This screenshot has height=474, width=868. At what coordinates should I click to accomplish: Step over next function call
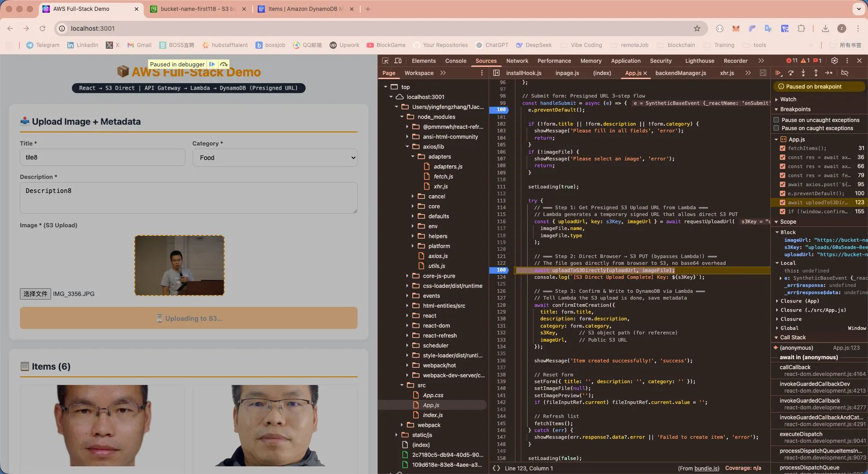791,73
